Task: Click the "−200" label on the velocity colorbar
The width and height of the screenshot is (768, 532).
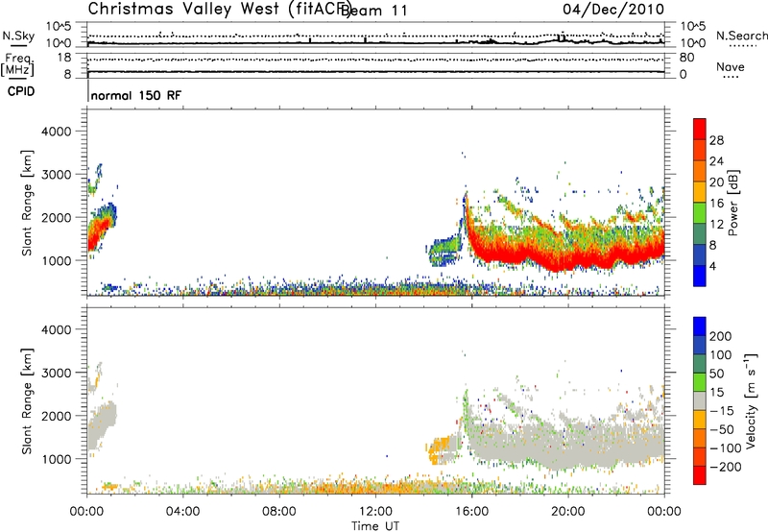Action: pos(726,467)
